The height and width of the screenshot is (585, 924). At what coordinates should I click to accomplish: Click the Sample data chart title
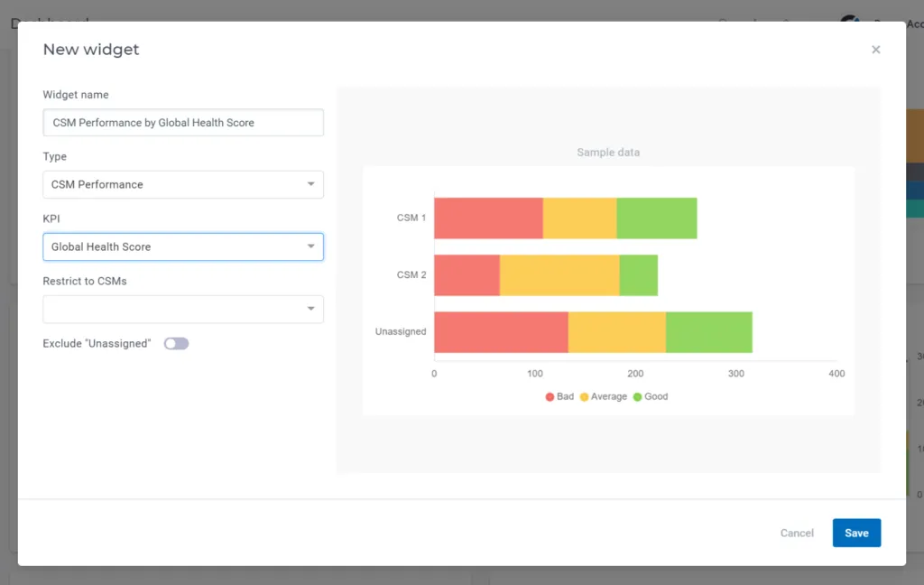[608, 153]
